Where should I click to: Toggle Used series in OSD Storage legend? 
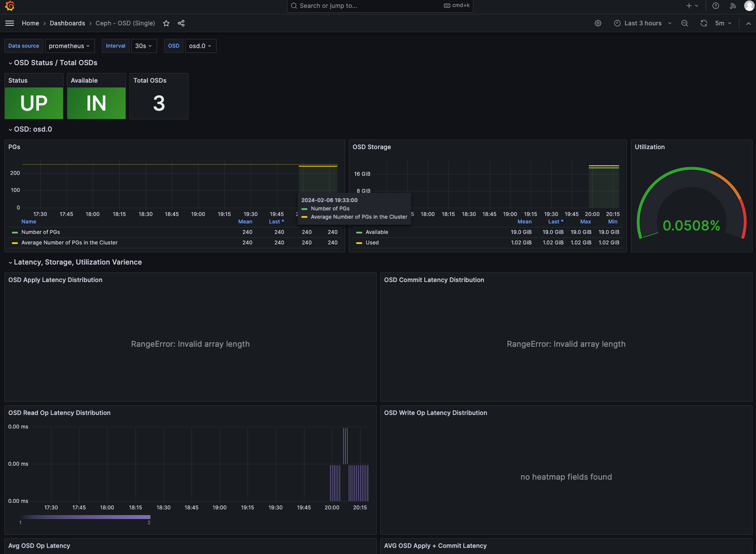pyautogui.click(x=372, y=243)
